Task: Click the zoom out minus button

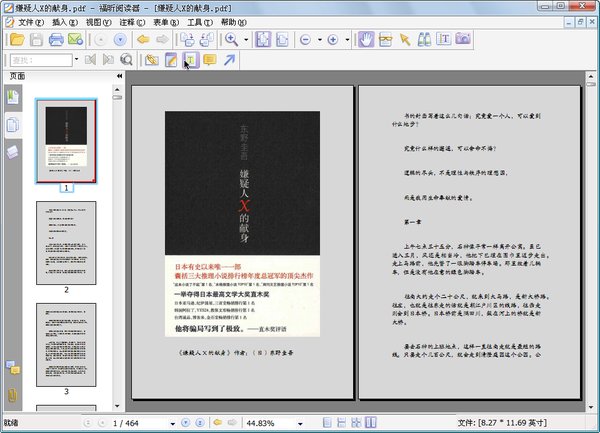Action: [x=307, y=40]
